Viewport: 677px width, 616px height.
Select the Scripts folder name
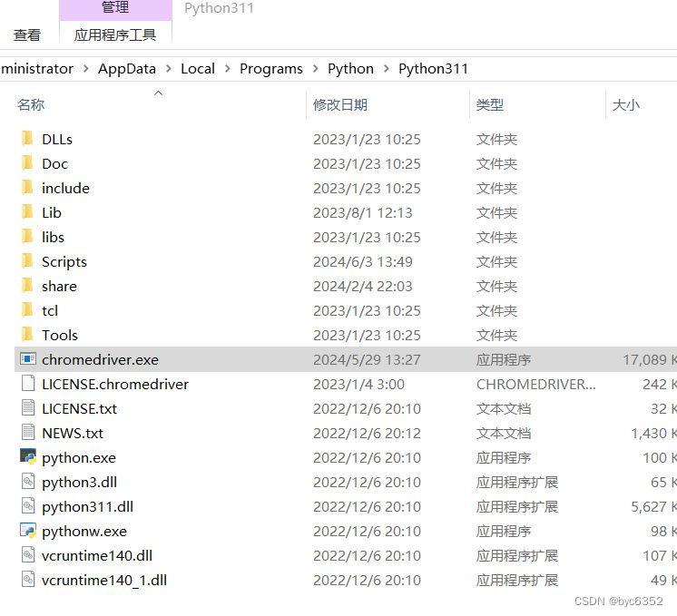tap(64, 262)
